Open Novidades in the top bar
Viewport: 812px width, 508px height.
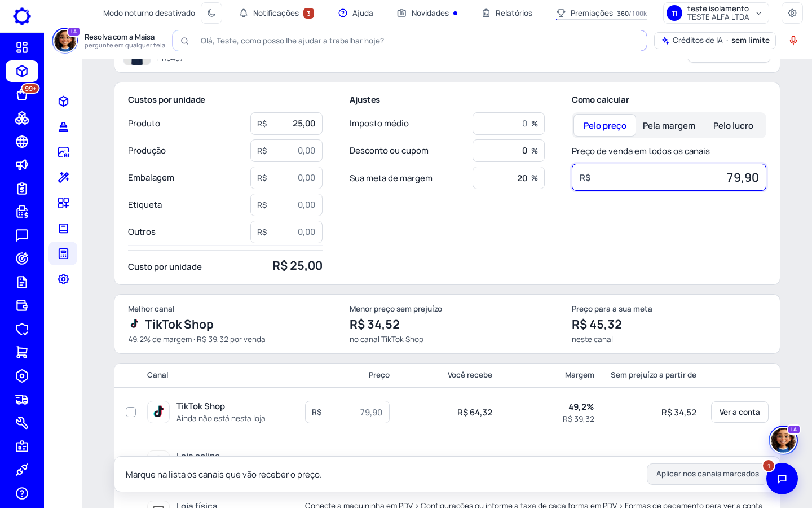(427, 13)
